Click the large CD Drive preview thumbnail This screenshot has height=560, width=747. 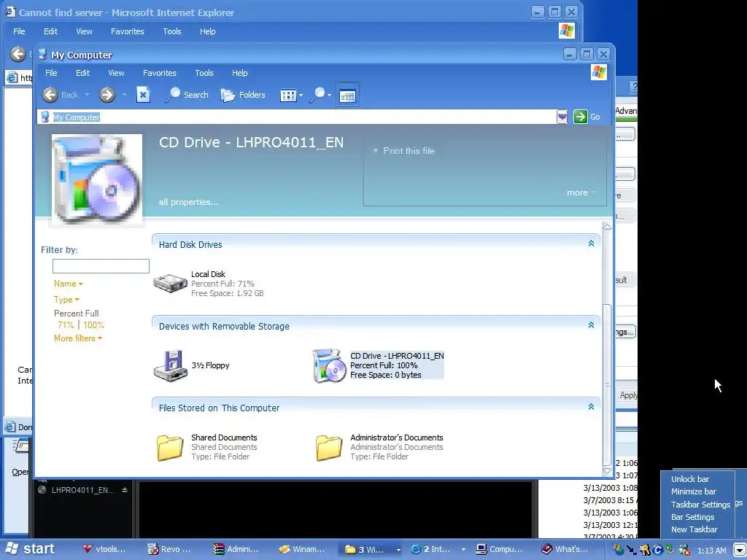97,179
